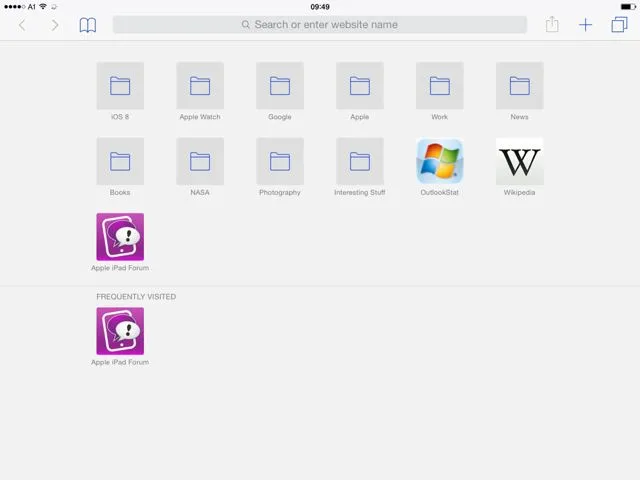Open the Interesting Stuff folder
Screen dimensions: 640x480
click(x=360, y=161)
